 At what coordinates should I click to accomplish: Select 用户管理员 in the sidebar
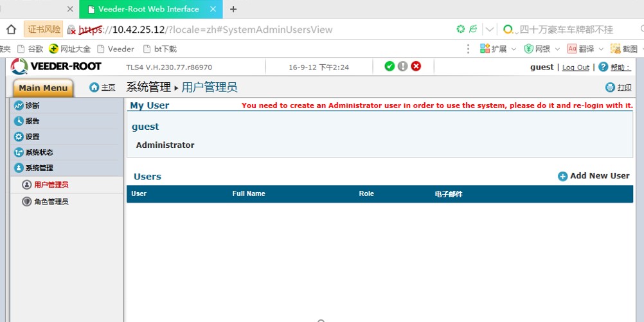point(51,184)
